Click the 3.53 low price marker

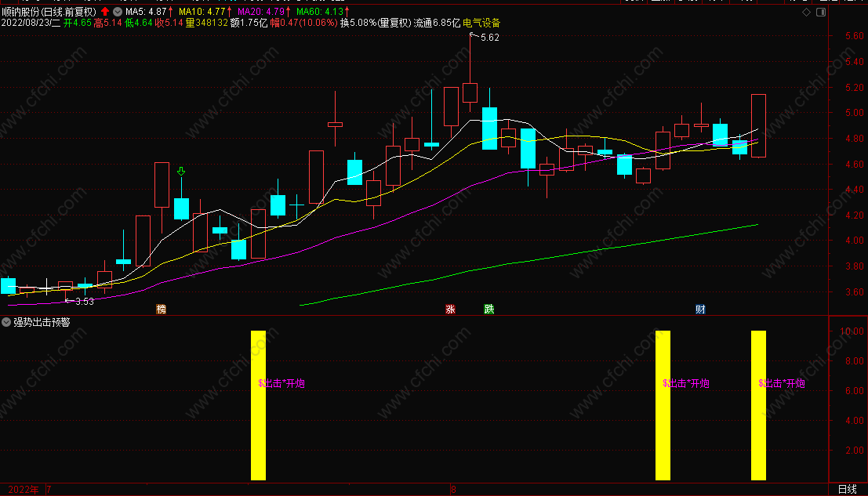point(85,302)
